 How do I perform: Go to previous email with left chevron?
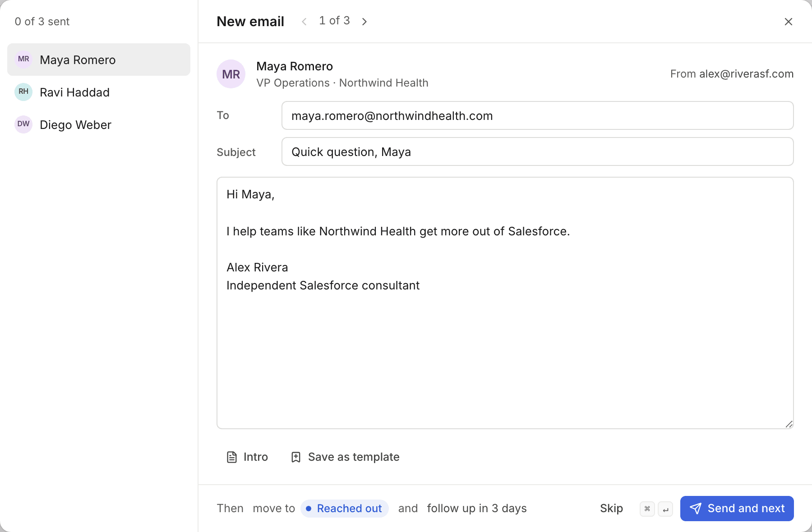tap(304, 22)
